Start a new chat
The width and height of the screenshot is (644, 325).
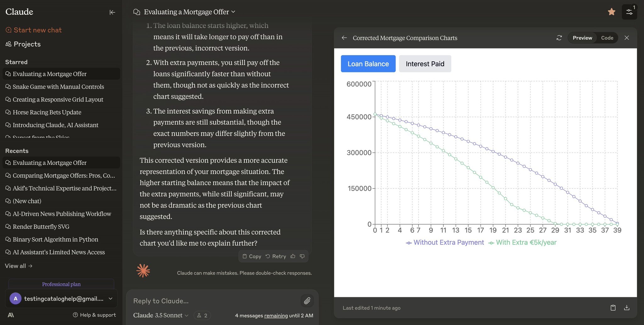33,30
